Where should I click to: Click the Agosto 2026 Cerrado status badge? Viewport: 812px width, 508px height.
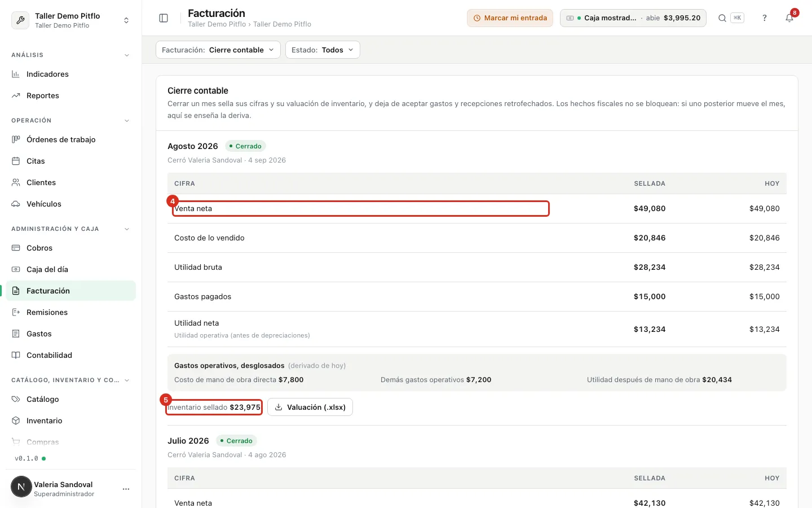pyautogui.click(x=245, y=146)
